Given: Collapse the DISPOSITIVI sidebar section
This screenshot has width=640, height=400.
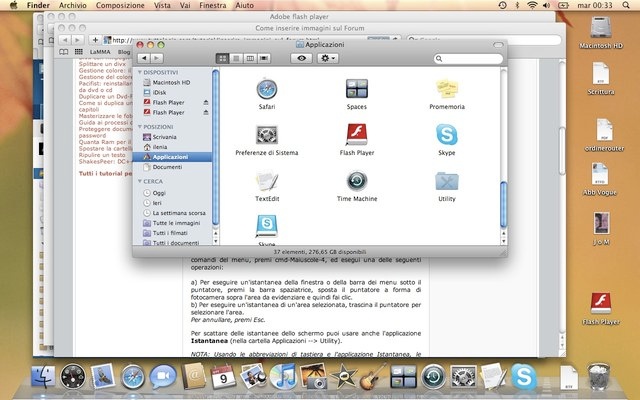Looking at the screenshot, I should (140, 72).
